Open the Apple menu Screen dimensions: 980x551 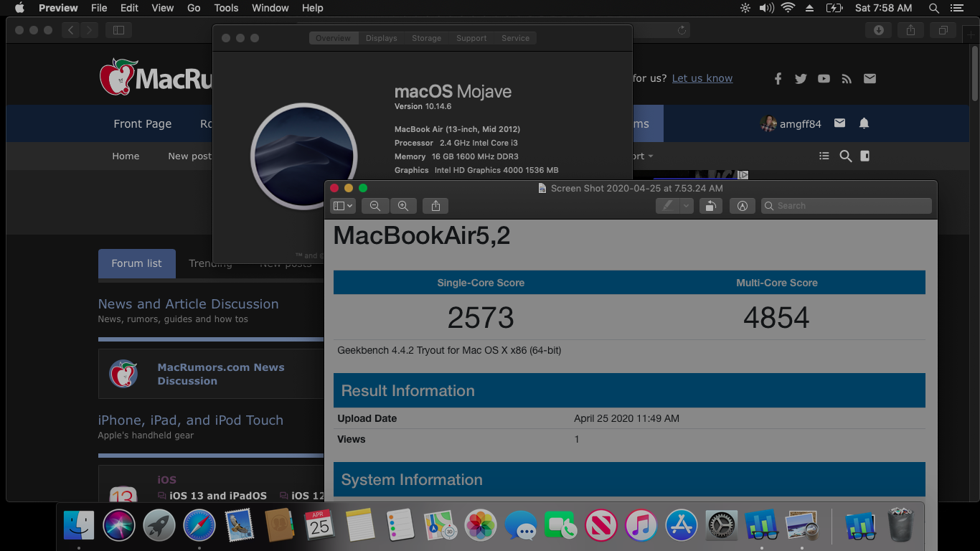tap(19, 8)
